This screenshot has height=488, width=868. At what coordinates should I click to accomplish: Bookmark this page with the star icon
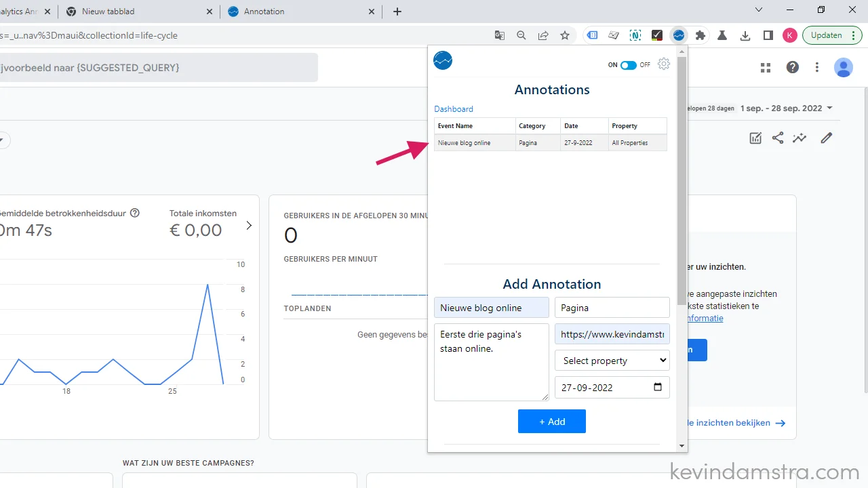pyautogui.click(x=565, y=35)
